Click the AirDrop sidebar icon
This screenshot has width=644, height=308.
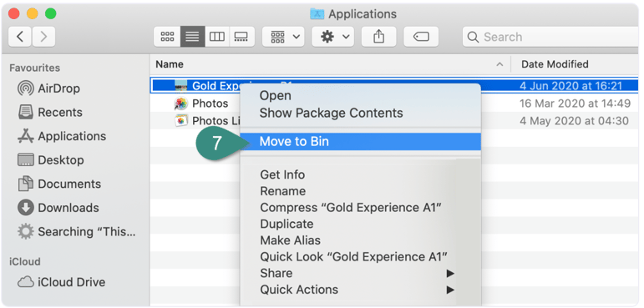pos(25,88)
